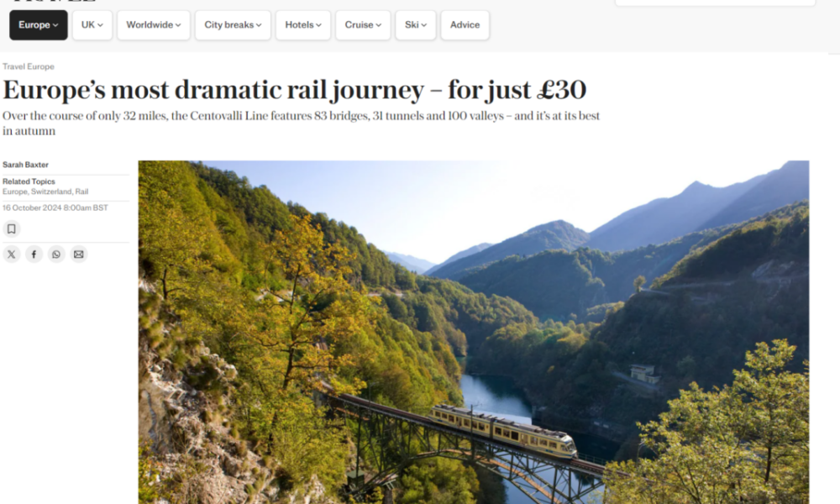Open the Centovalli train bridge photo
This screenshot has width=840, height=504.
tap(474, 332)
